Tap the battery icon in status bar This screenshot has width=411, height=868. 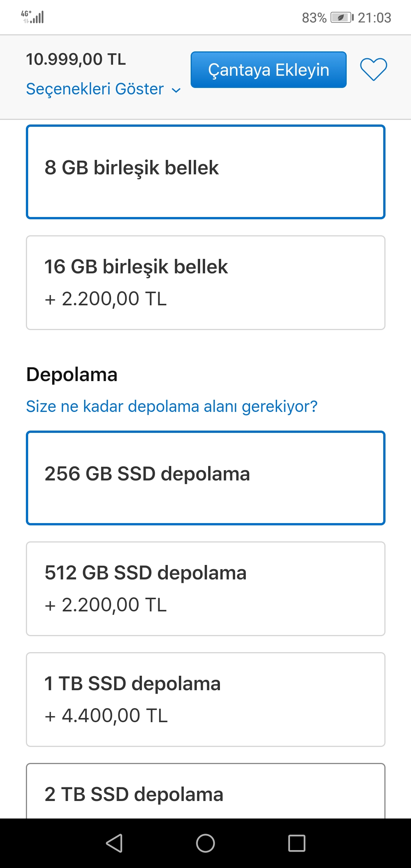(341, 18)
